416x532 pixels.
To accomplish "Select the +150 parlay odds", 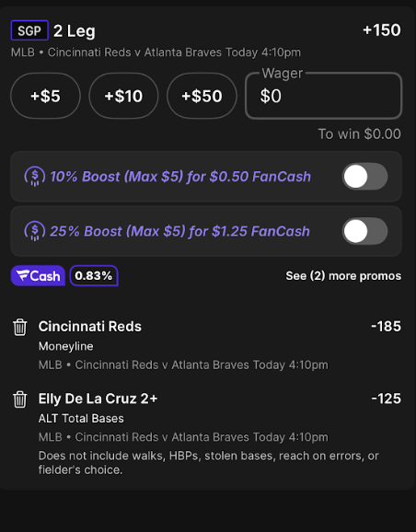I will tap(382, 30).
